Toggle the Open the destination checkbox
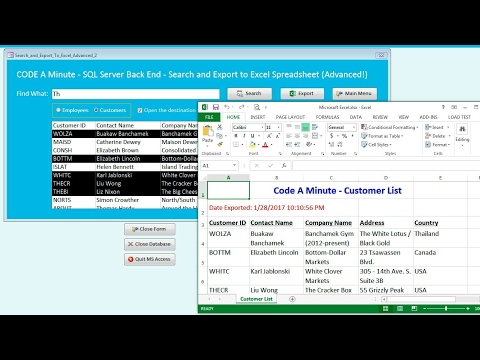The image size is (480, 360). pos(140,110)
